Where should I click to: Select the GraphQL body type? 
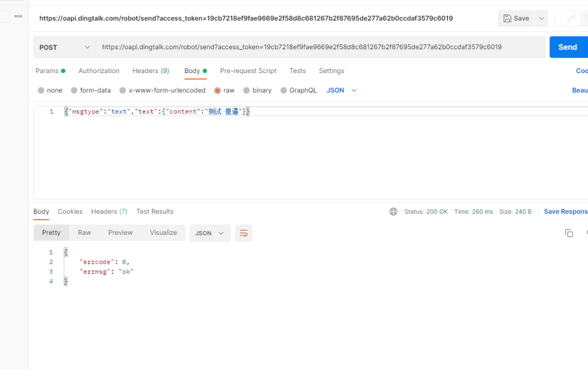click(284, 90)
